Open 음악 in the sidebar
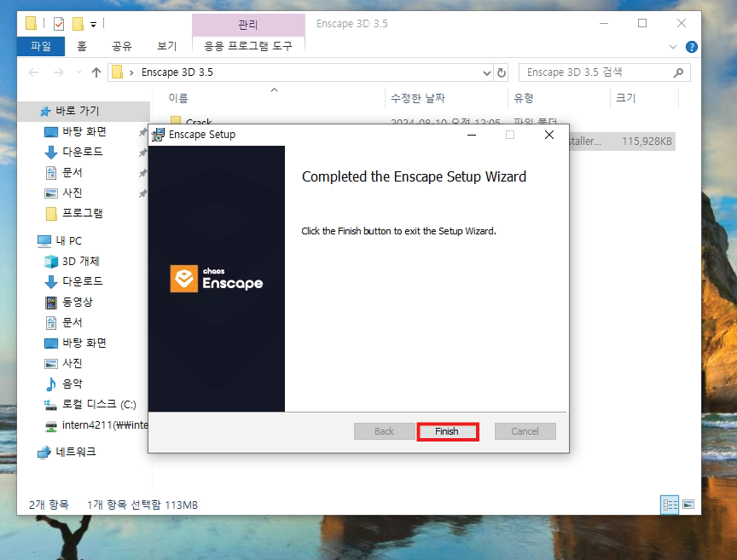This screenshot has height=560, width=737. [x=72, y=384]
